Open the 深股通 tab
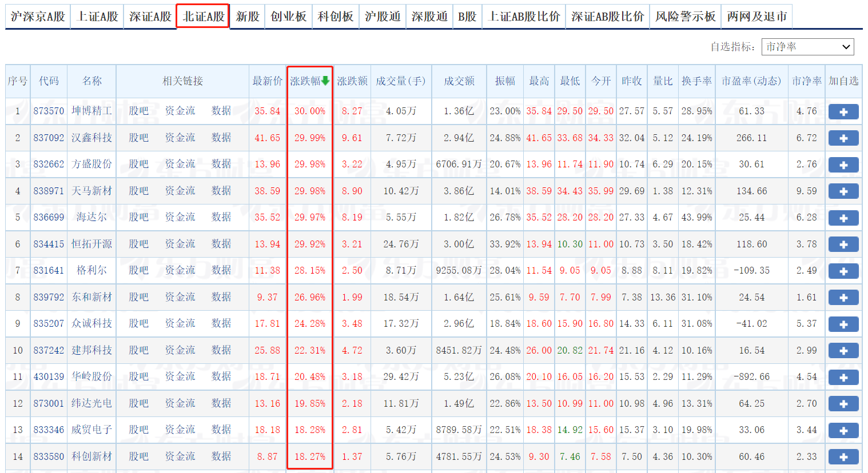 coord(429,17)
